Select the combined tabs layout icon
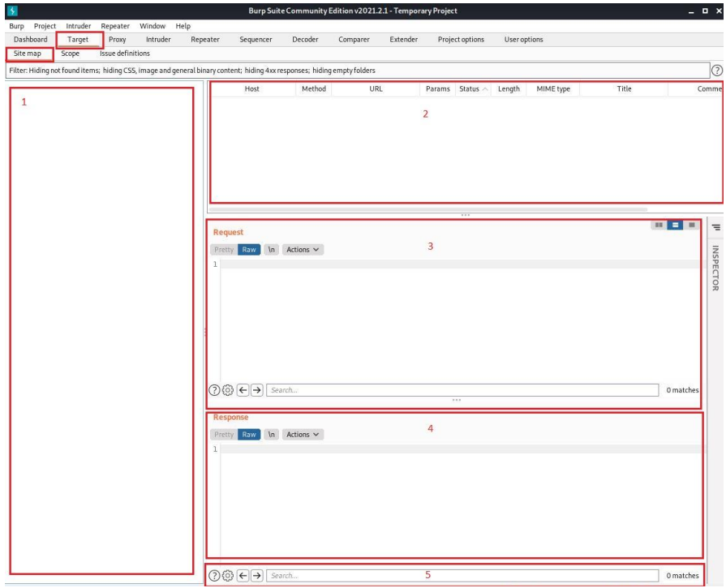This screenshot has height=588, width=726. click(x=691, y=225)
